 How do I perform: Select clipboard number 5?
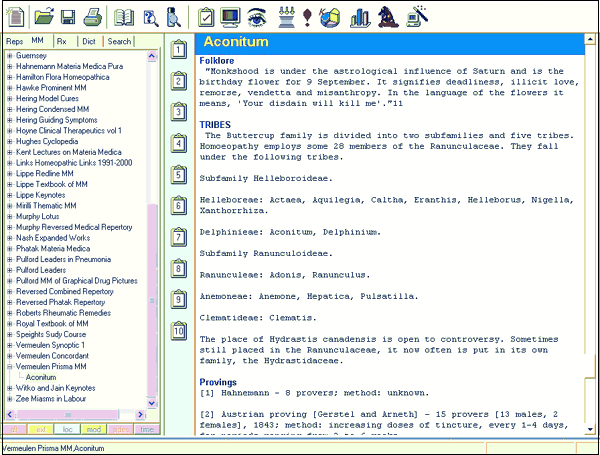(179, 174)
